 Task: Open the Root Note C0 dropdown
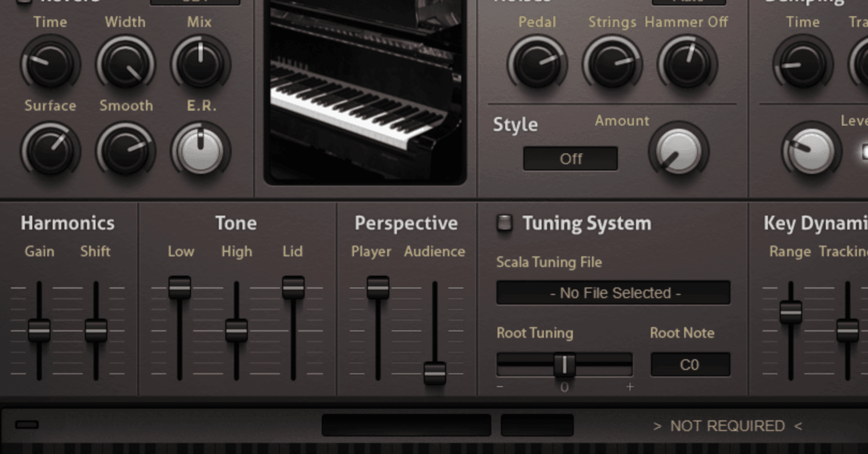click(x=691, y=365)
